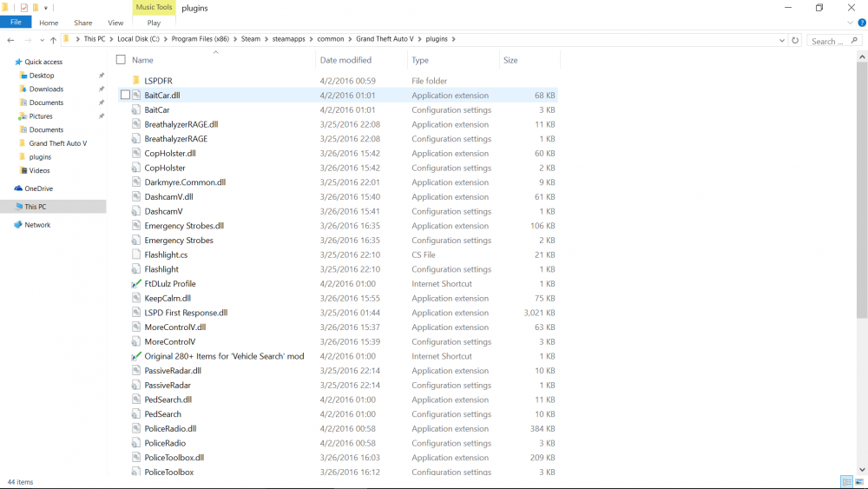Screen dimensions: 868x489
Task: Expand the plugins breadcrumb chevron
Action: click(454, 39)
